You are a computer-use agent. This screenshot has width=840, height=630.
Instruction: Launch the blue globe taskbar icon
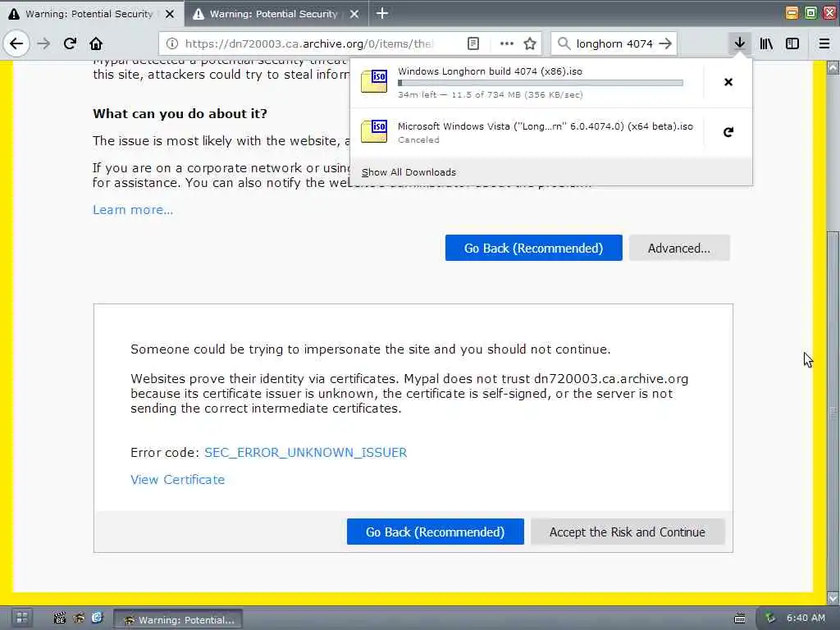click(97, 619)
